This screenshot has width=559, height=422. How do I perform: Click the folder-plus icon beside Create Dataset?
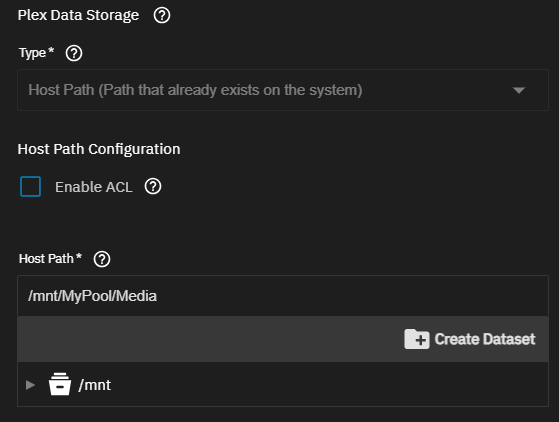tap(417, 339)
